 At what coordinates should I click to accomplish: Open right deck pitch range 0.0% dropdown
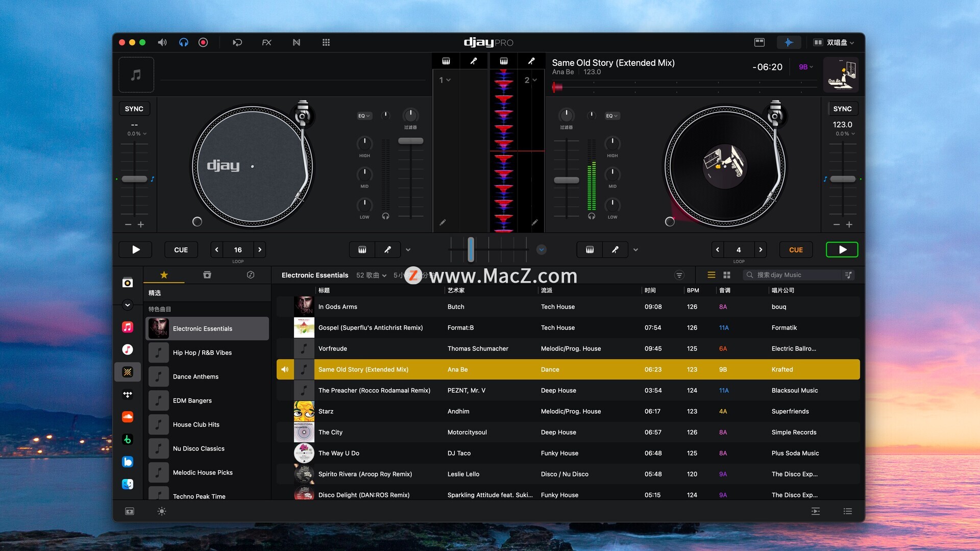coord(845,134)
